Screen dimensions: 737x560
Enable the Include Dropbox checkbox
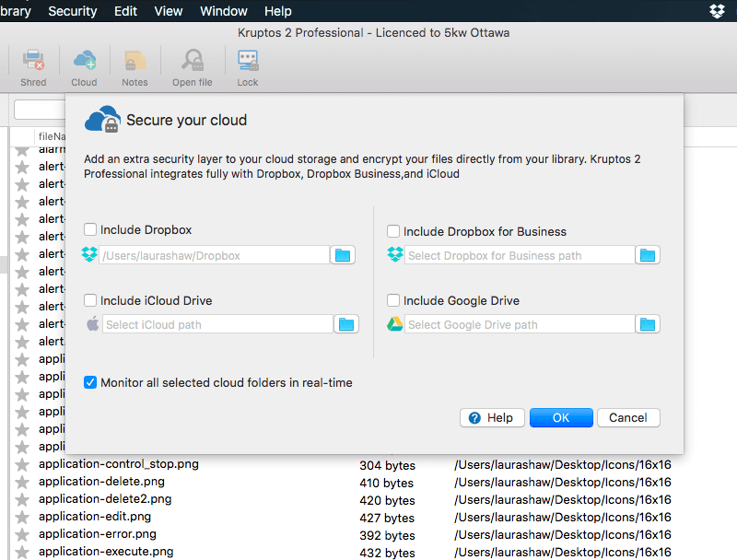pyautogui.click(x=90, y=230)
